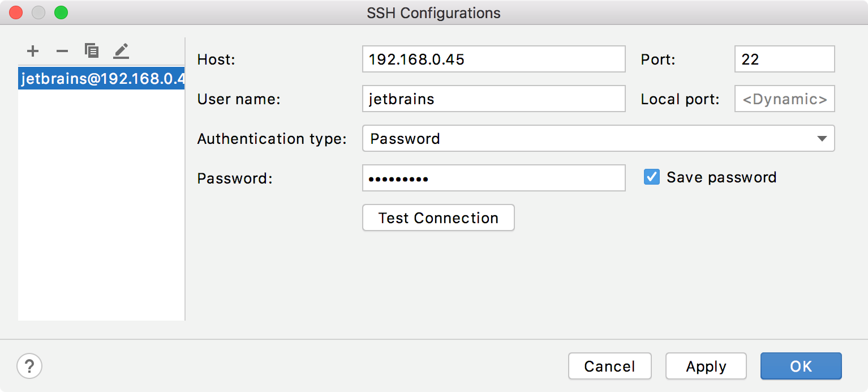Click the Password input field
Viewport: 868px width, 392px height.
[493, 178]
